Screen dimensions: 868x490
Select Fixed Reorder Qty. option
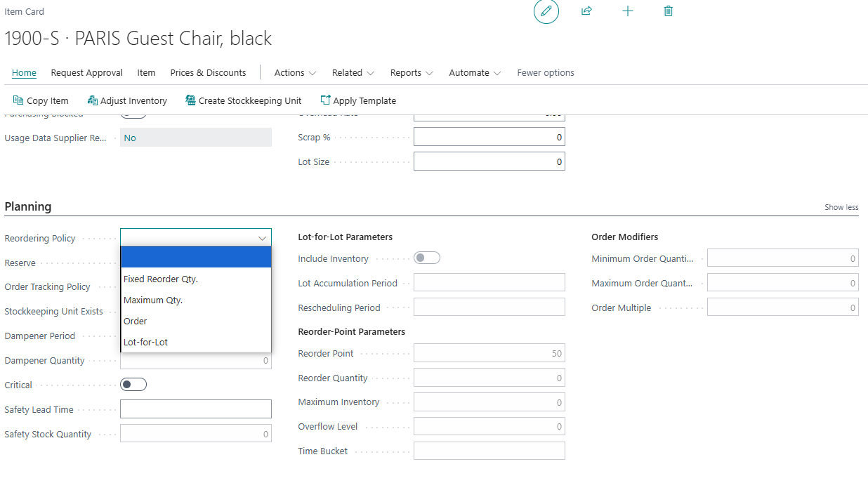pyautogui.click(x=196, y=279)
